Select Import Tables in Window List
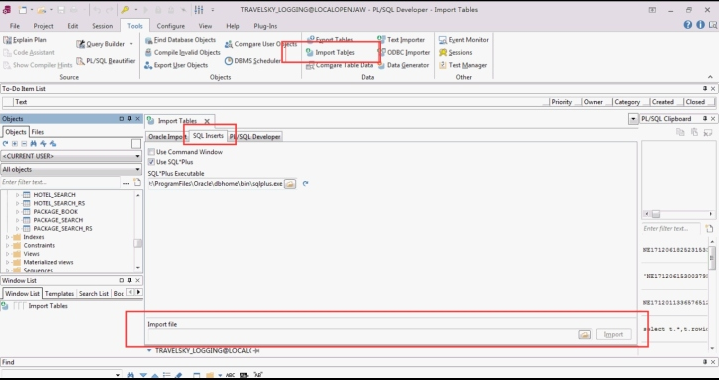Viewport: 723px width, 384px height. pyautogui.click(x=48, y=307)
